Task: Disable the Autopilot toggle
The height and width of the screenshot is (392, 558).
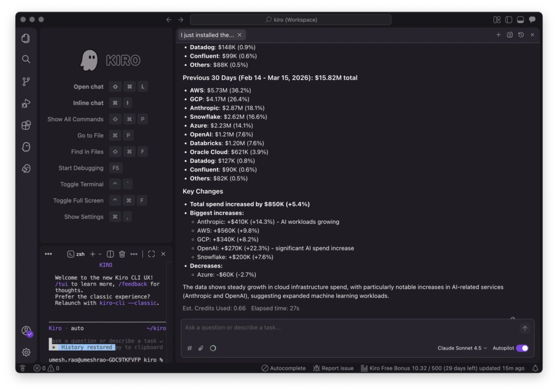Action: (521, 347)
